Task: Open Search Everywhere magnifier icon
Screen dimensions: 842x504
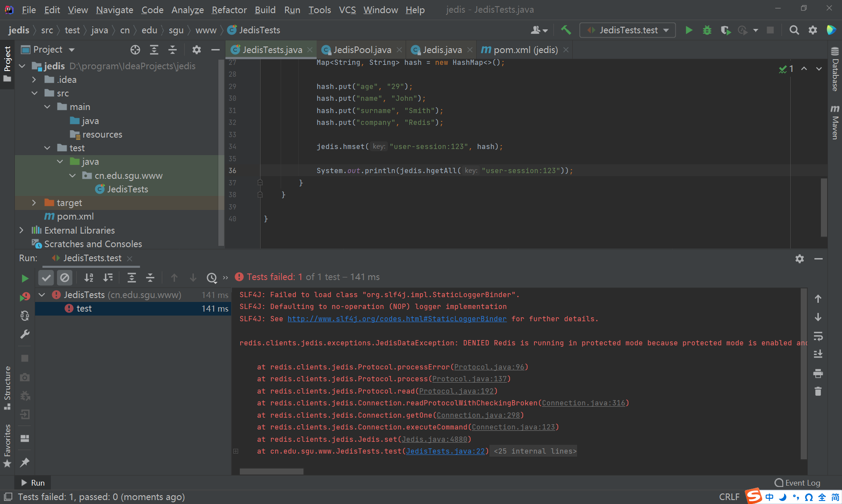Action: 794,30
